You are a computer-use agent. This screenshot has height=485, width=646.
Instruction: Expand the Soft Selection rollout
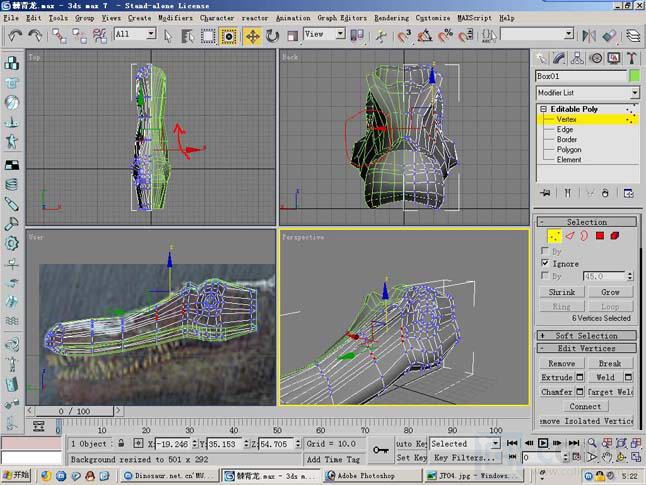pos(587,335)
